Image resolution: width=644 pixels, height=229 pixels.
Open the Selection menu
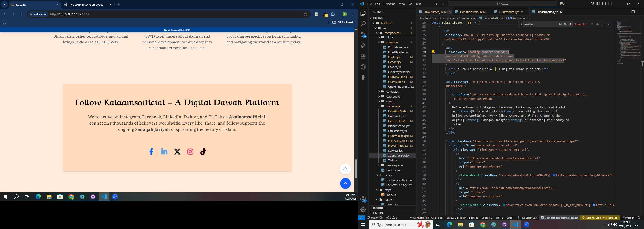coord(389,4)
